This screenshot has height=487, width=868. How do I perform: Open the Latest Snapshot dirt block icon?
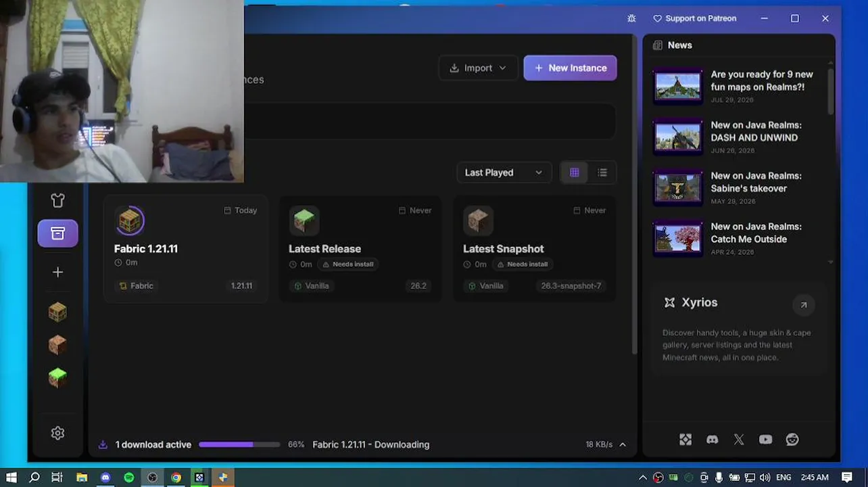(x=479, y=221)
